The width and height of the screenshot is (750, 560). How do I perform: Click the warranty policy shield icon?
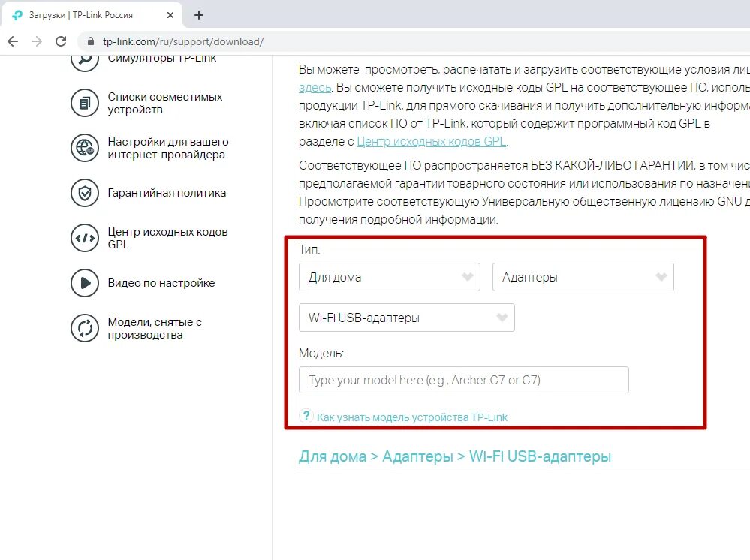click(x=85, y=193)
